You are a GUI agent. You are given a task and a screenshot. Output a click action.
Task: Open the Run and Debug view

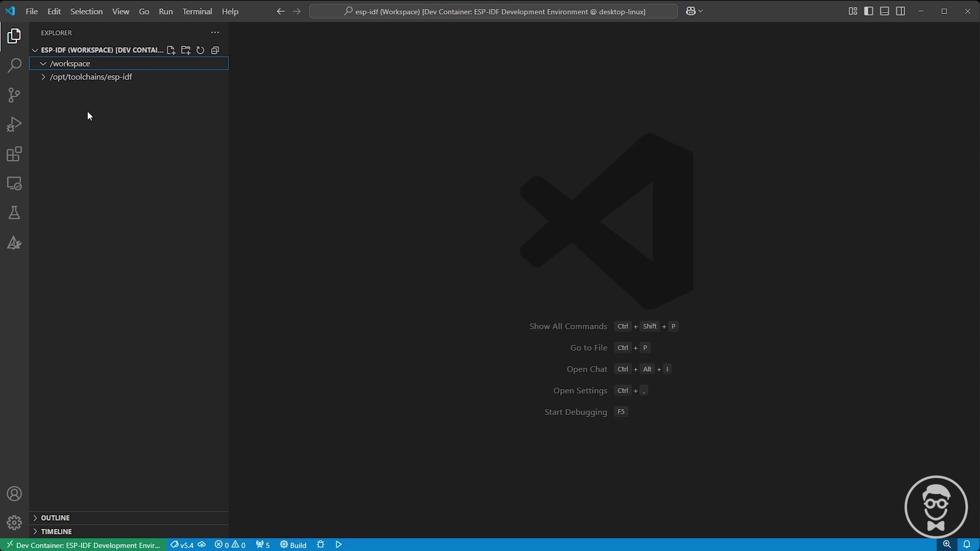(14, 124)
